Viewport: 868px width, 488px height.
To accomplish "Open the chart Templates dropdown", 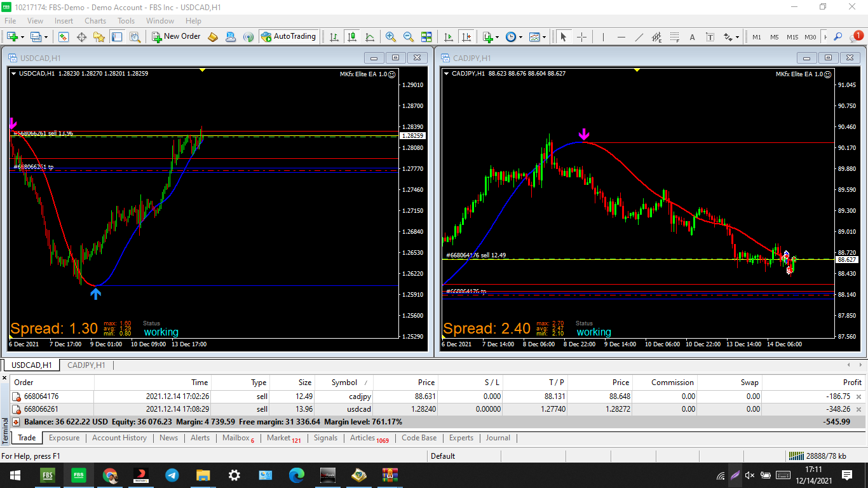I will coord(537,37).
